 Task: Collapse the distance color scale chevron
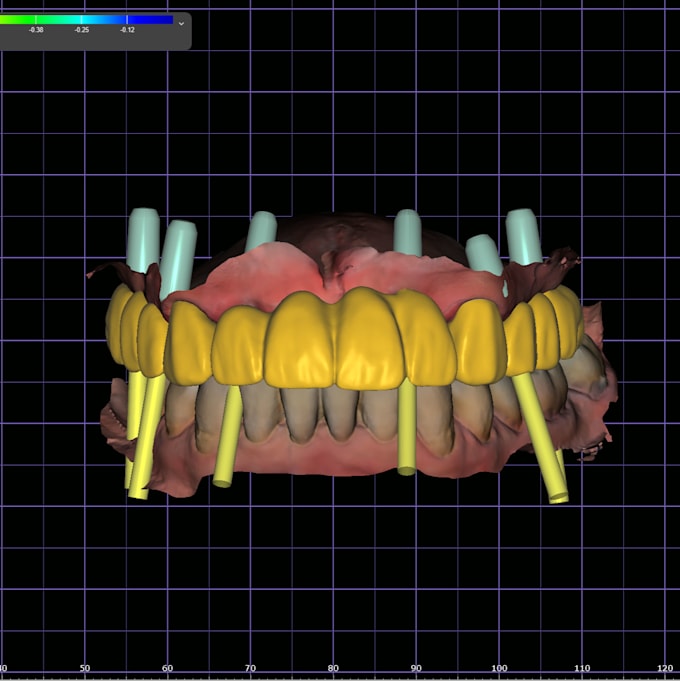tap(182, 23)
